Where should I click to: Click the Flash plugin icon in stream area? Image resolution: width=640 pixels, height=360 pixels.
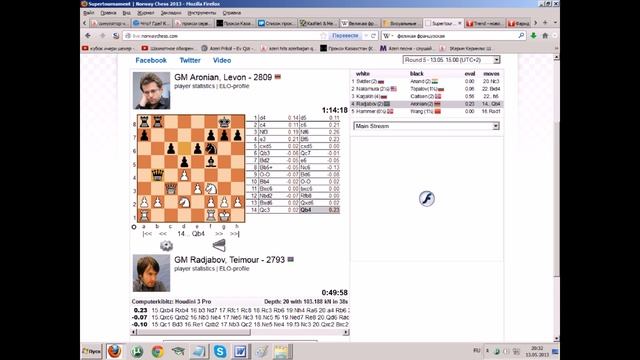click(427, 199)
